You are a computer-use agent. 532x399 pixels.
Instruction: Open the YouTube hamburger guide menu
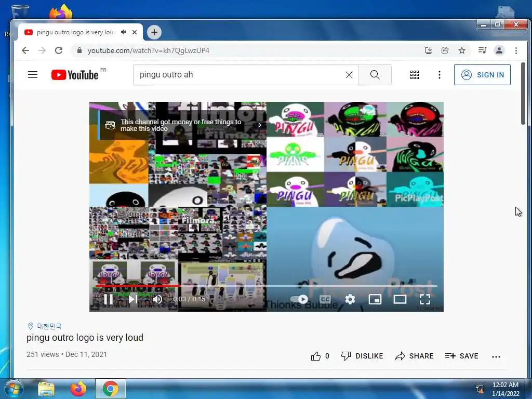coord(33,75)
